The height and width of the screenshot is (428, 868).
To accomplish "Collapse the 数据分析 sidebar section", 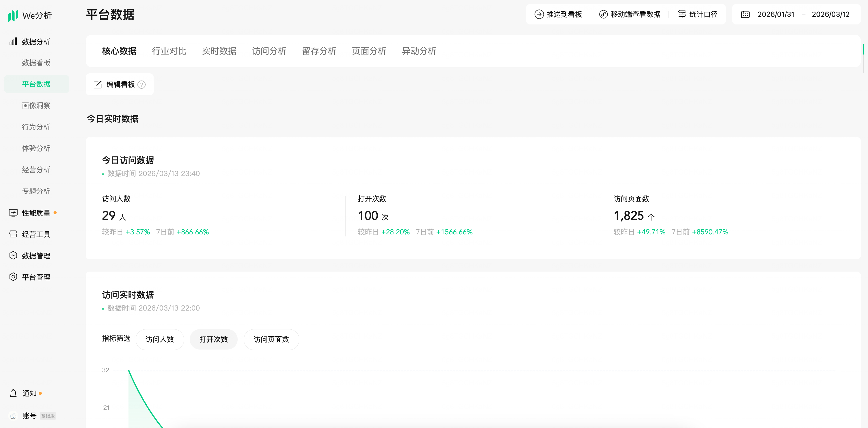I will [x=36, y=42].
